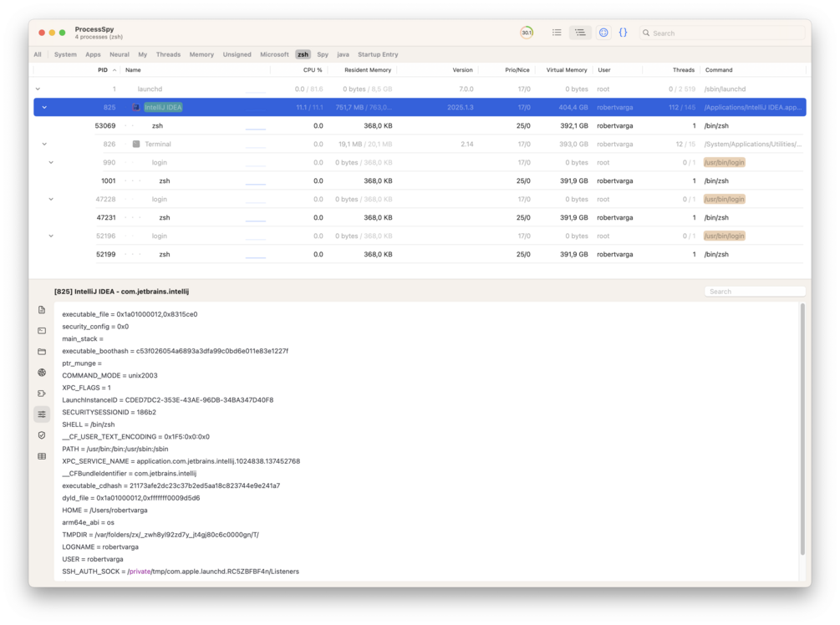Click the top toolbar search field
Viewport: 840px width, 625px height.
pyautogui.click(x=722, y=33)
